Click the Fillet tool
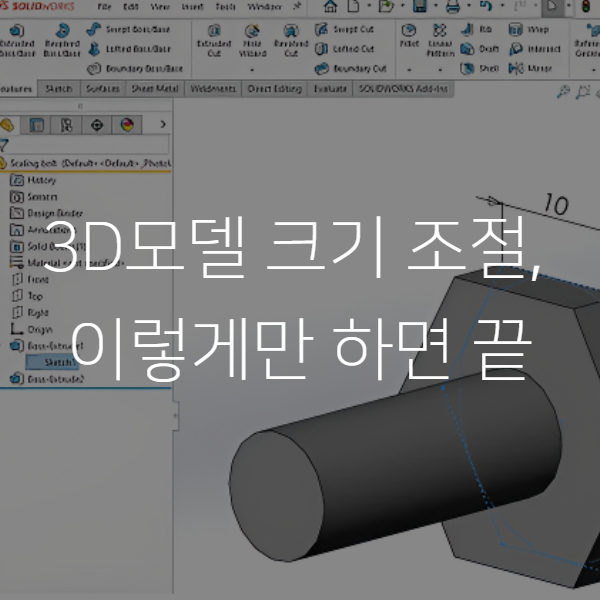 410,38
